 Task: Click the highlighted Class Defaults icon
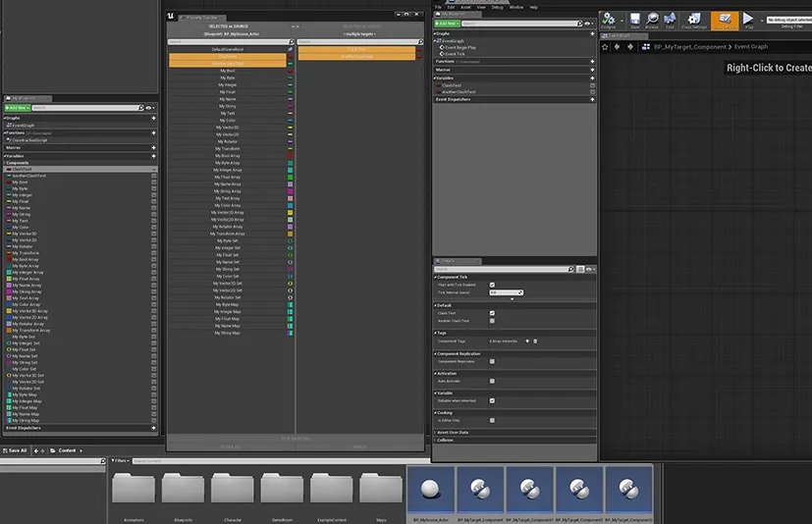coord(725,21)
